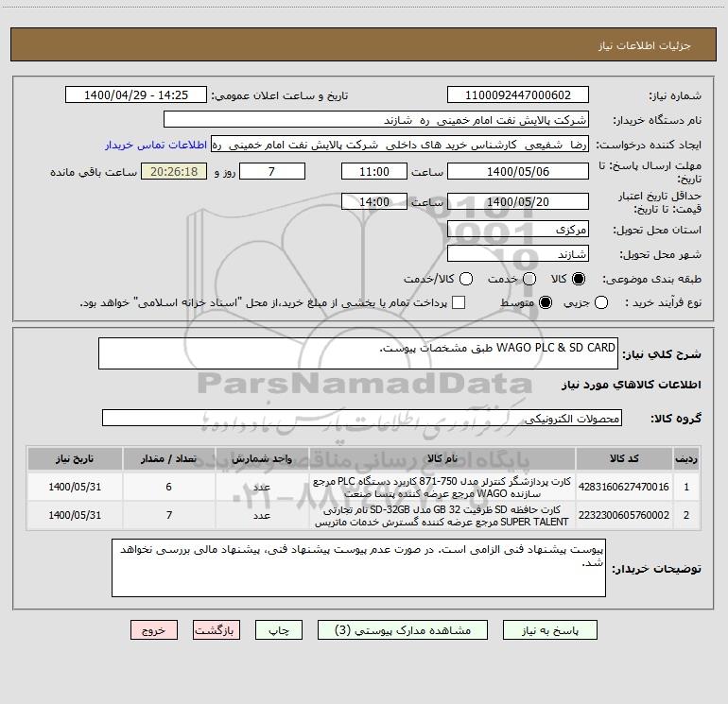Open the اطلاعات تماس خریدار link
The image size is (728, 704).
(x=156, y=145)
